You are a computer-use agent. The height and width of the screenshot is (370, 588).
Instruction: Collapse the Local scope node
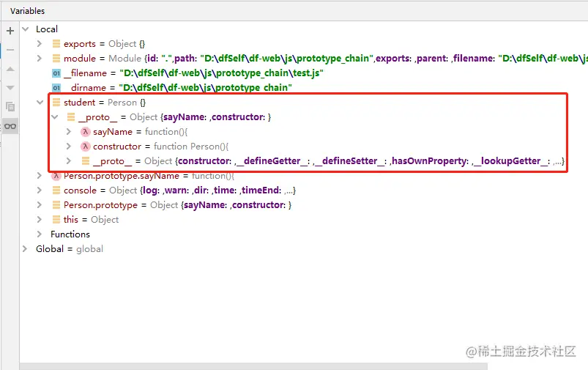pos(25,29)
